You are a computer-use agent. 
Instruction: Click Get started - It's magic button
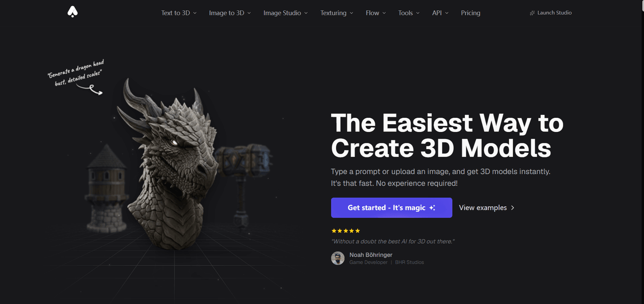coord(391,208)
